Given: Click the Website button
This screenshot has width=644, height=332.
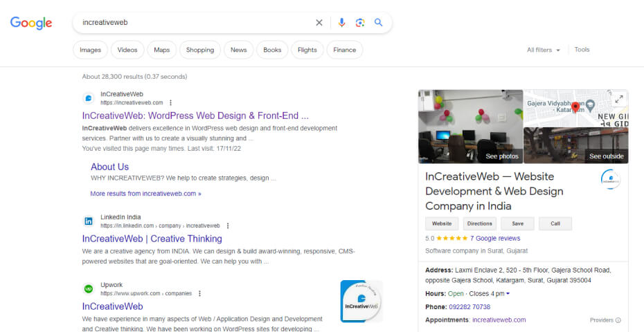Looking at the screenshot, I should pos(442,223).
